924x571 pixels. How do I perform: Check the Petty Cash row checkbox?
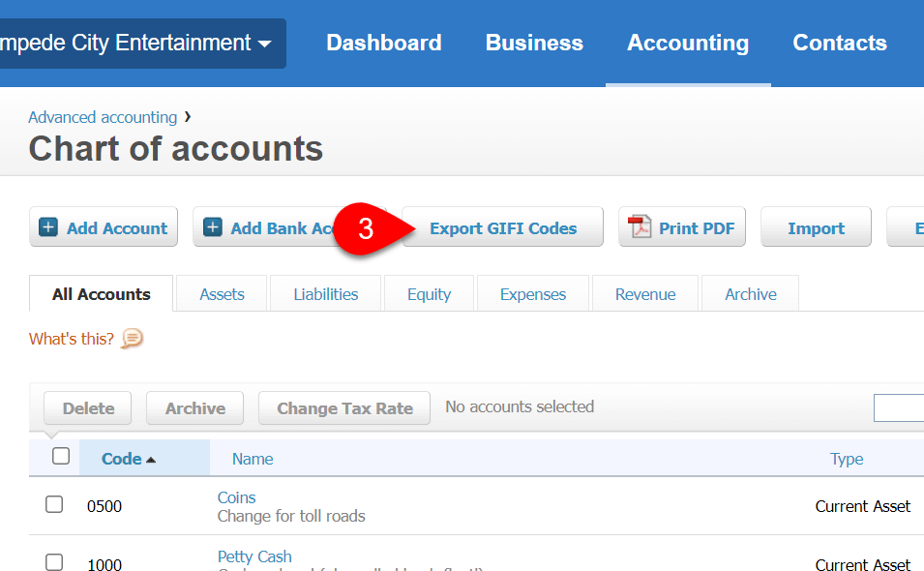pos(54,562)
